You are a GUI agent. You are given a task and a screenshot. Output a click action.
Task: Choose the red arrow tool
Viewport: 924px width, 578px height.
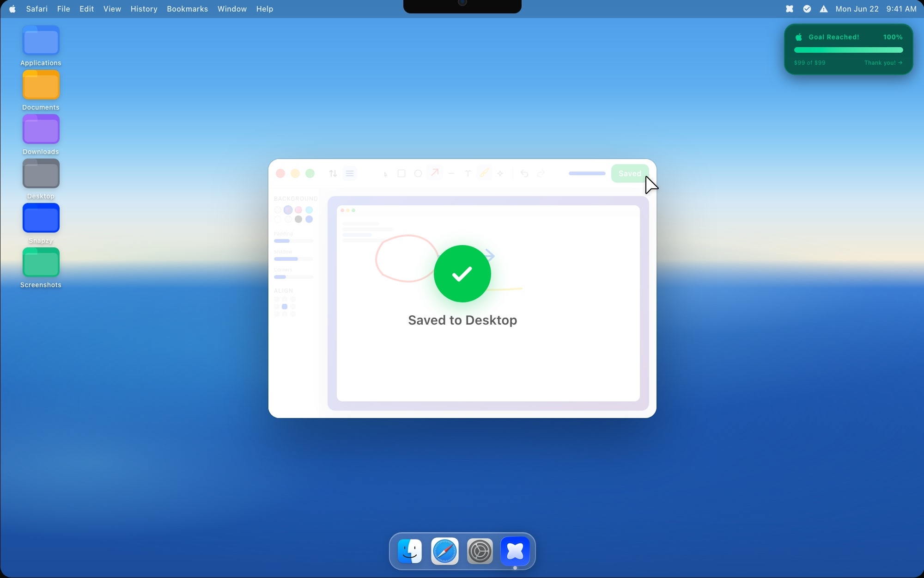pos(435,173)
